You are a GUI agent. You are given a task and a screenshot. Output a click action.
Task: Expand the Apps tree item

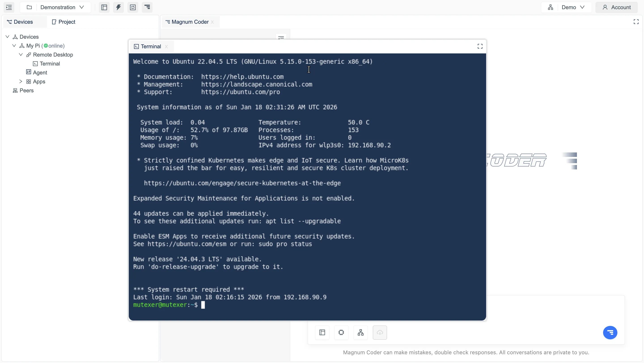point(21,81)
